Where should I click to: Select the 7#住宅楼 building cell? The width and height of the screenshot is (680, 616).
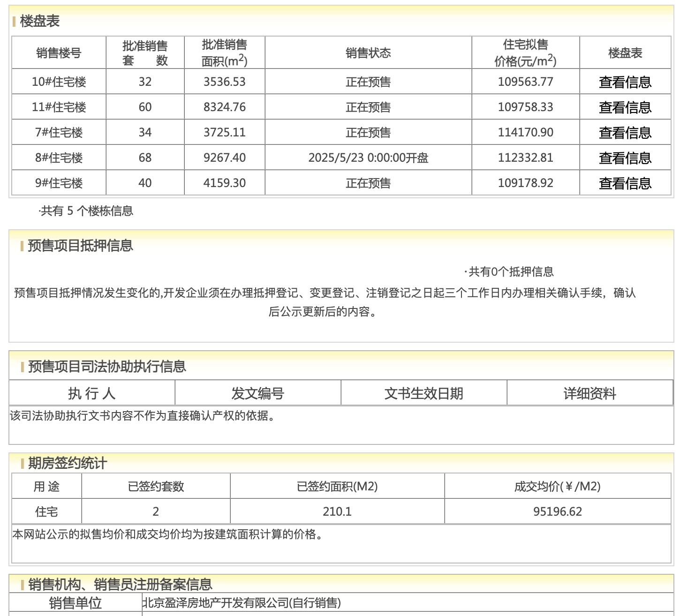pos(59,133)
